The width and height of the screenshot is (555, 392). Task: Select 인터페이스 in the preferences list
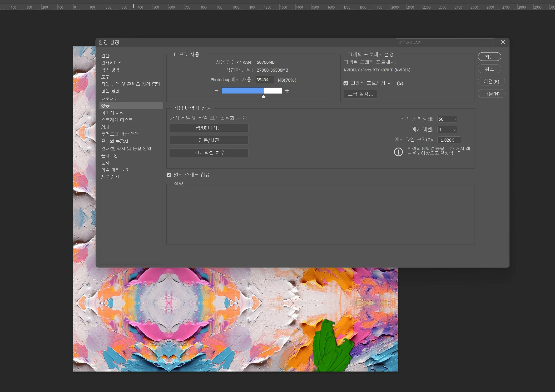point(112,63)
